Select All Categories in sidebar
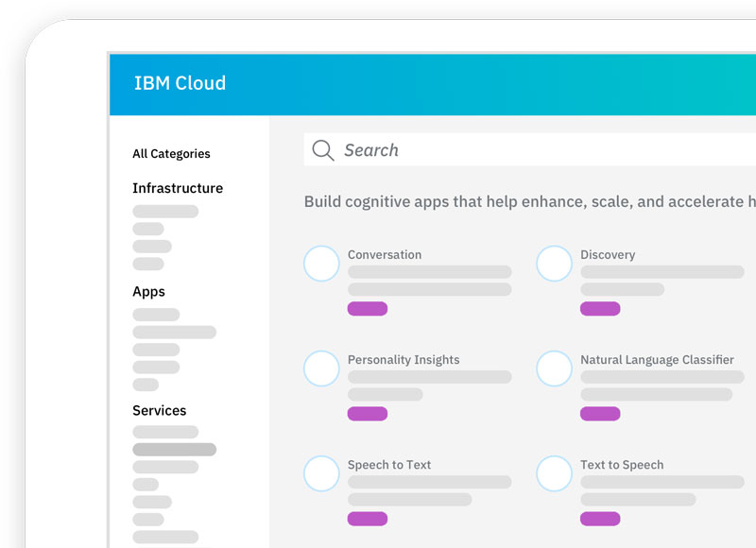This screenshot has width=756, height=548. click(x=171, y=154)
